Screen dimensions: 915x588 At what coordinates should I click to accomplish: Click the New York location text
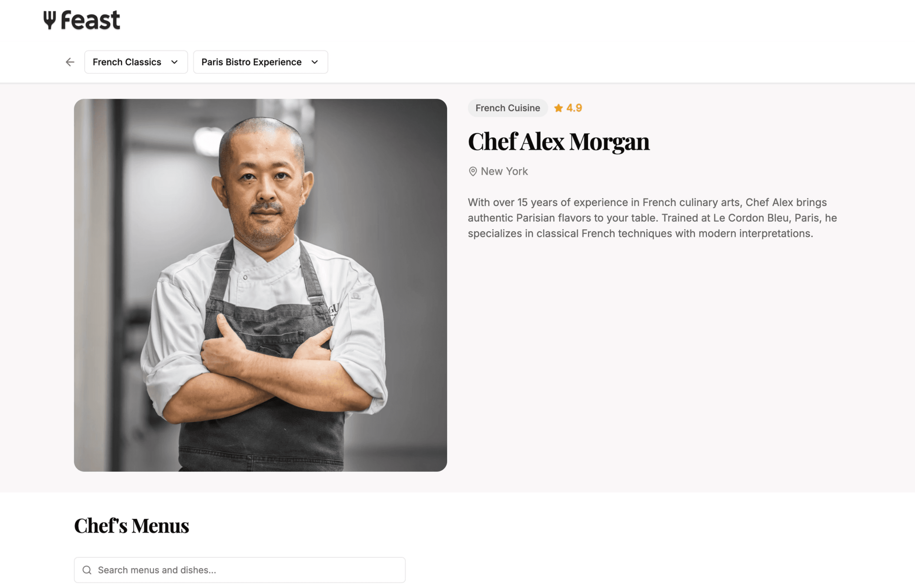[x=504, y=172]
